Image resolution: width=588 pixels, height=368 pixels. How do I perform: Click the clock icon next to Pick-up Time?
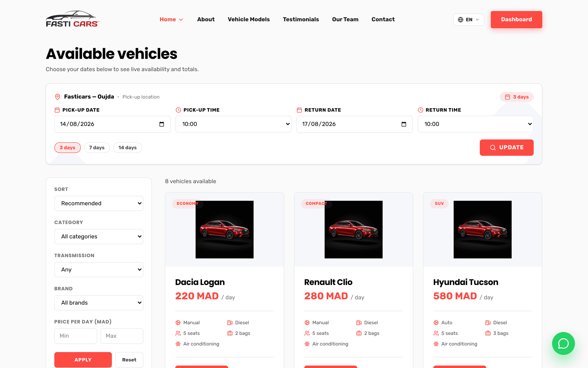click(x=178, y=110)
